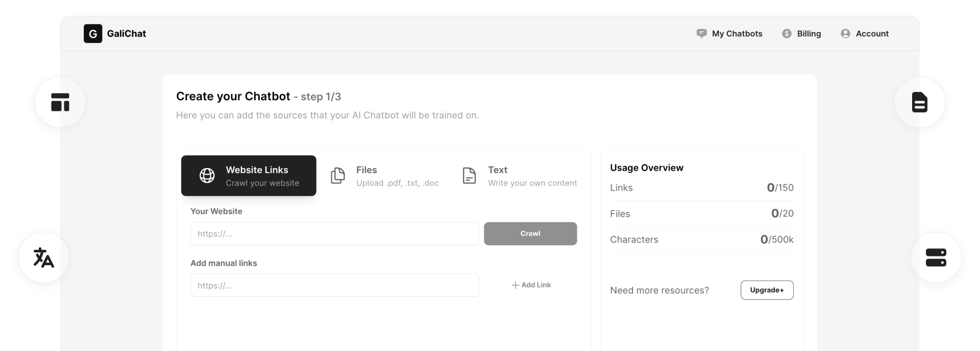Image resolution: width=980 pixels, height=351 pixels.
Task: Click the Add Link button
Action: click(531, 285)
